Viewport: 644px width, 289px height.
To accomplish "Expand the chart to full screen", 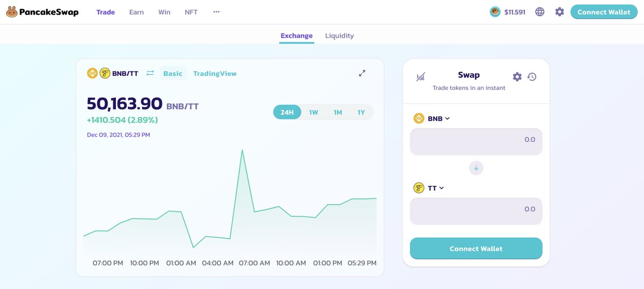I will pyautogui.click(x=362, y=73).
